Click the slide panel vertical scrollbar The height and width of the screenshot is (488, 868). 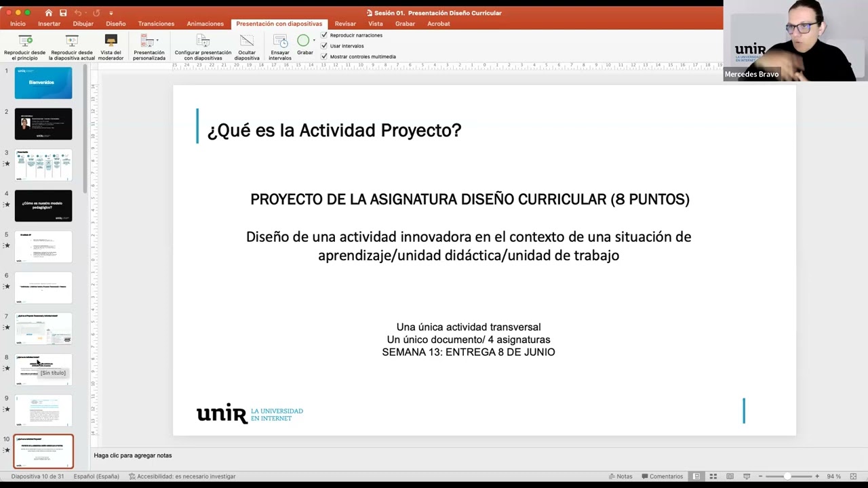[85, 129]
